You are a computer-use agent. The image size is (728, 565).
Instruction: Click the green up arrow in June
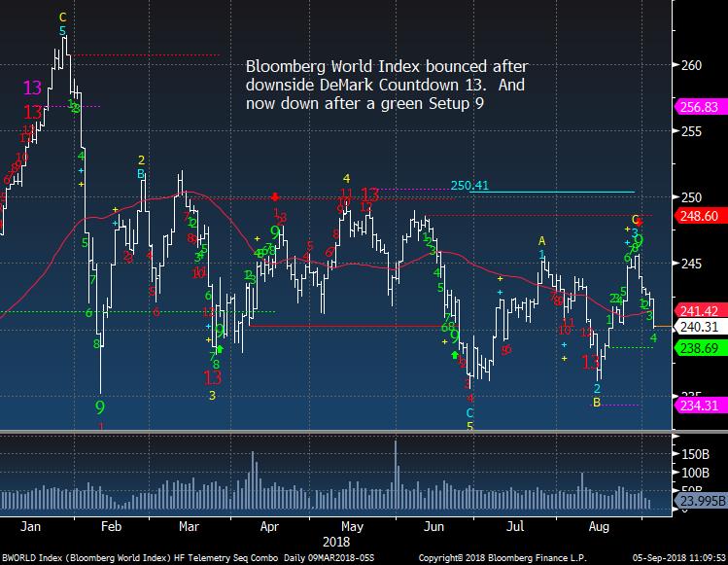point(455,354)
